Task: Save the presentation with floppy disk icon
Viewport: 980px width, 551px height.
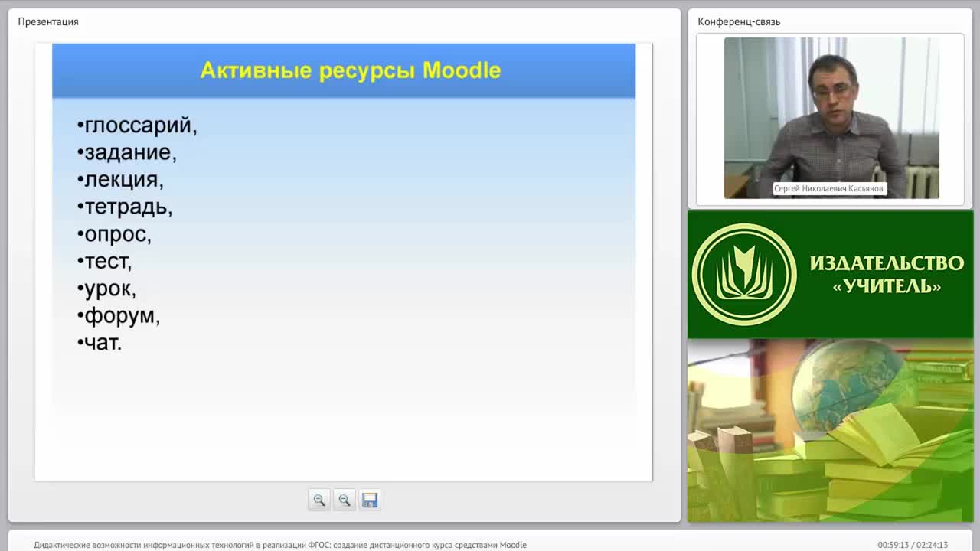Action: tap(370, 500)
